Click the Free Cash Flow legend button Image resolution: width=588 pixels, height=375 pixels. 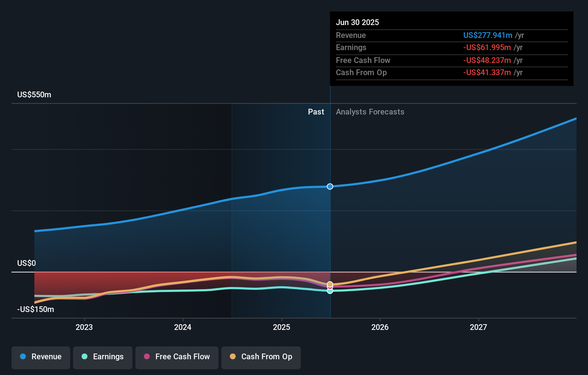(x=177, y=357)
